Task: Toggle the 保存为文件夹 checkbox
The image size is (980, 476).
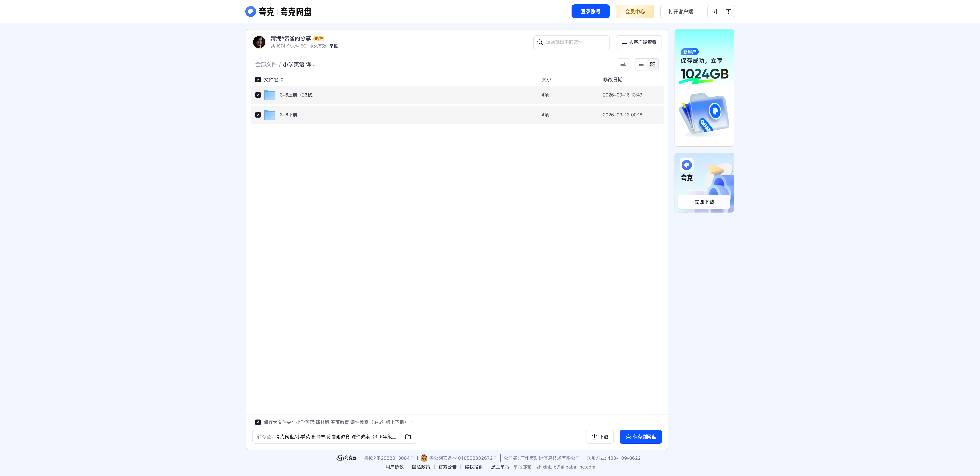Action: click(x=258, y=422)
